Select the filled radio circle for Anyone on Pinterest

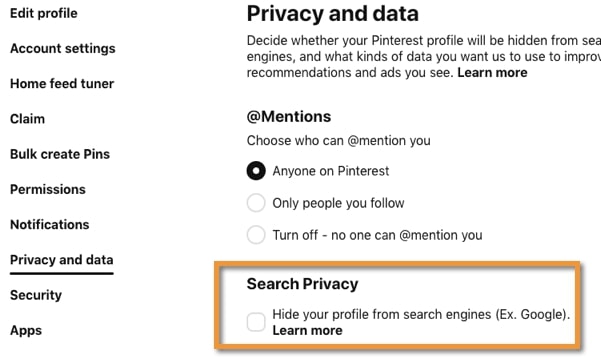coord(256,171)
